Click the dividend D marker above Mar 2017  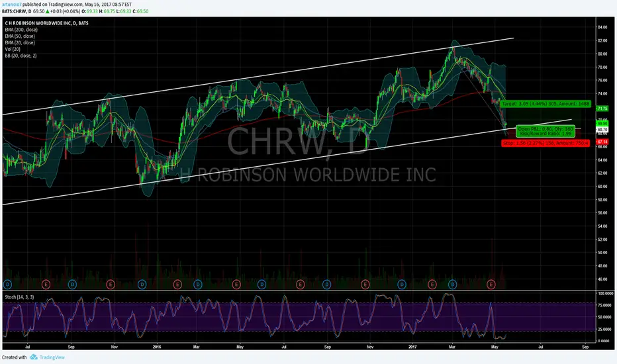[453, 284]
